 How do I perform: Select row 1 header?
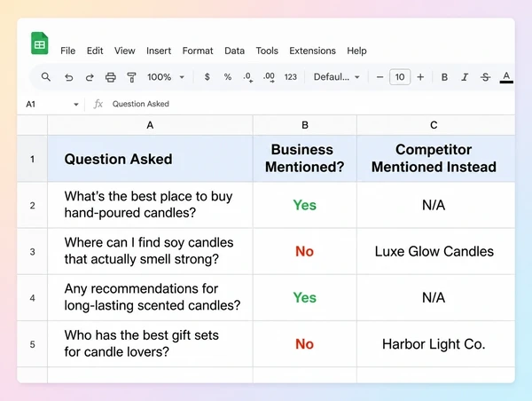coord(32,159)
